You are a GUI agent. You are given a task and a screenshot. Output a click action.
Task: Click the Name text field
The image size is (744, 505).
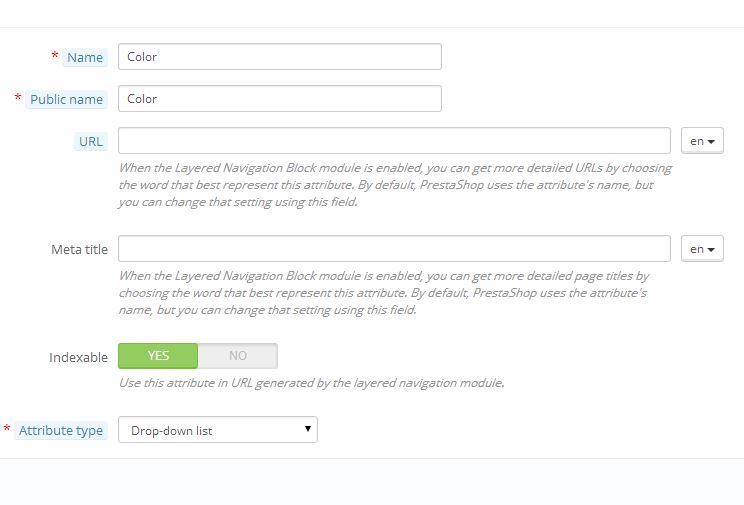tap(279, 57)
